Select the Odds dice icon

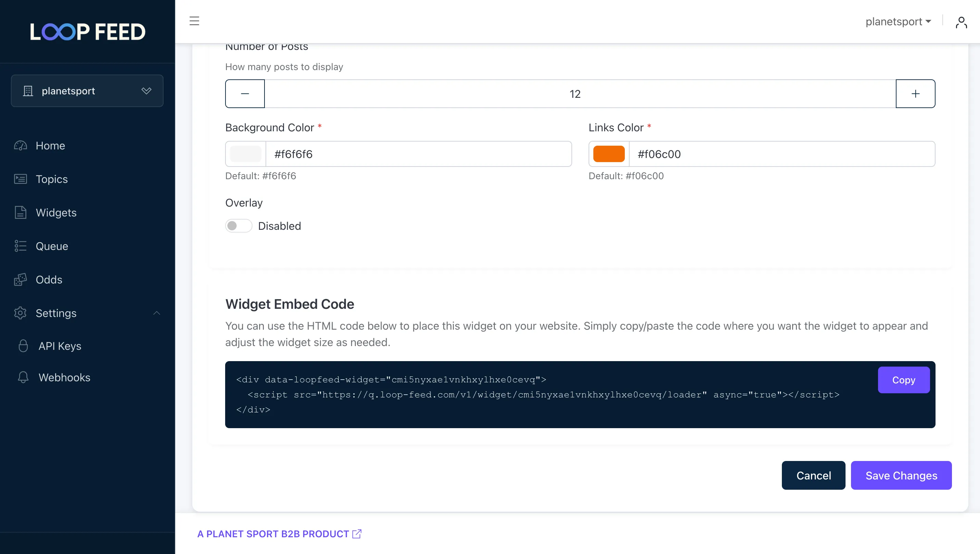click(21, 279)
